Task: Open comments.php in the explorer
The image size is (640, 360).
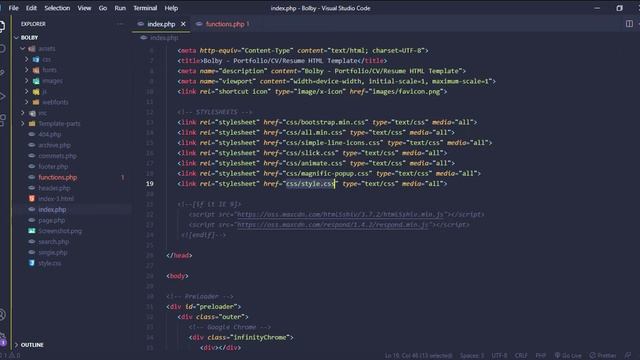Action: 57,156
